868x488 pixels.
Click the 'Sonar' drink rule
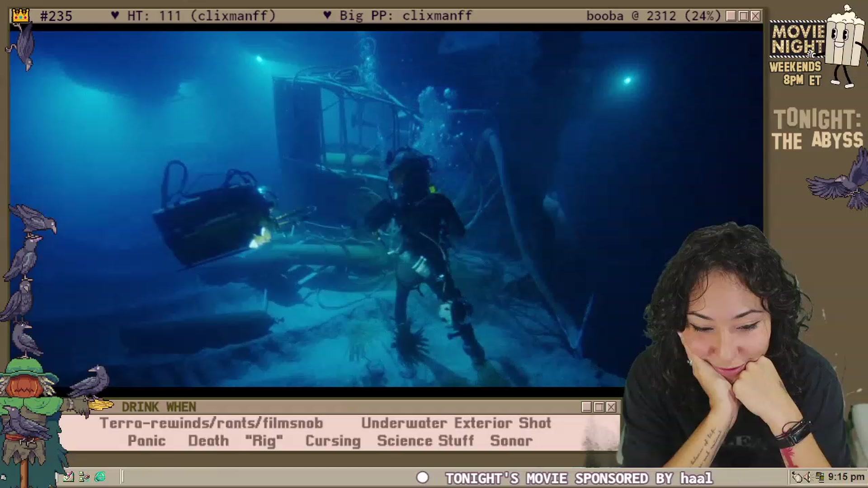click(x=511, y=441)
